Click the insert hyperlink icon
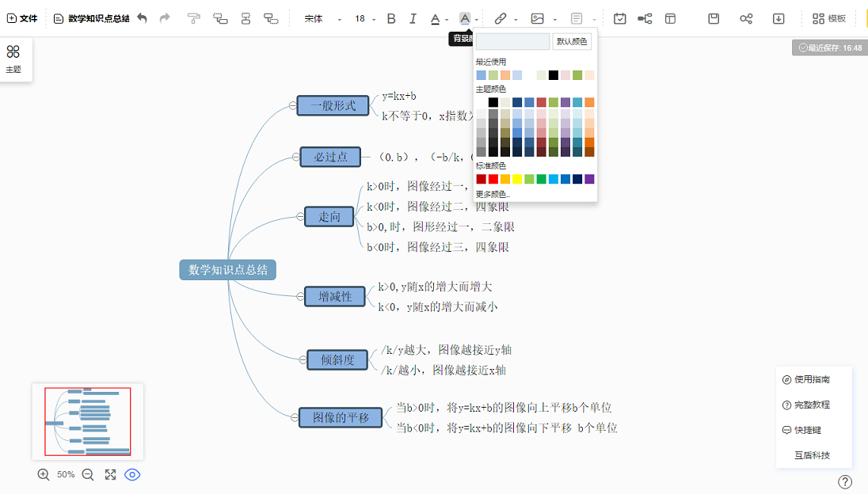Viewport: 868px width, 494px height. (x=501, y=18)
